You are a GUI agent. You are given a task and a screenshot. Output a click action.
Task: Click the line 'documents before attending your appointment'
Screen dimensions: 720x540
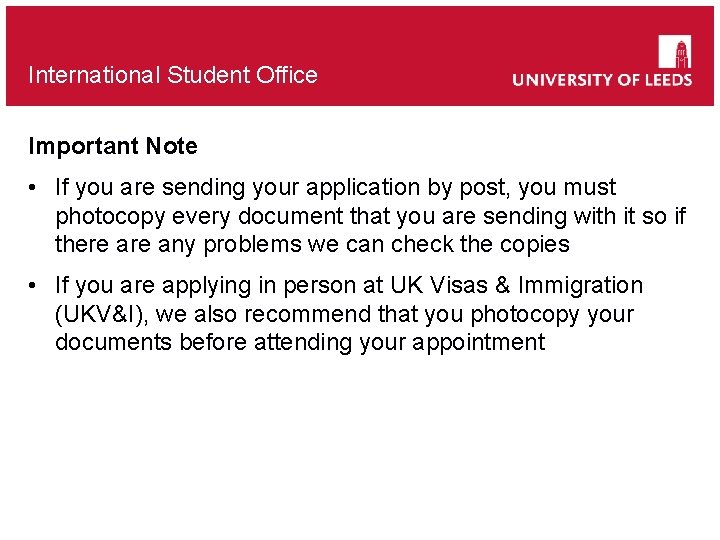[300, 342]
